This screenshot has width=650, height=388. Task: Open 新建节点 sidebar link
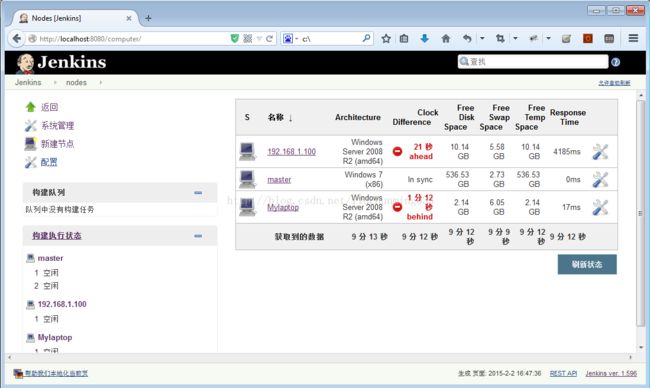(58, 144)
